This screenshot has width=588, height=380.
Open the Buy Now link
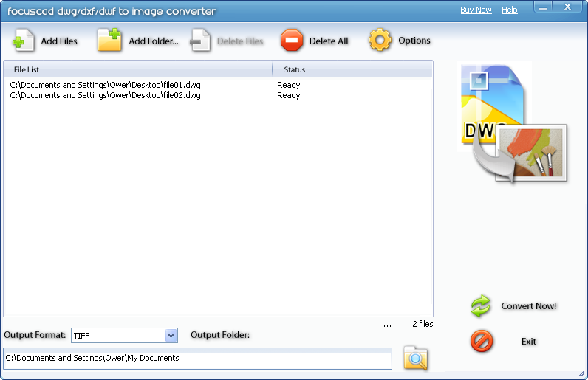(x=476, y=10)
